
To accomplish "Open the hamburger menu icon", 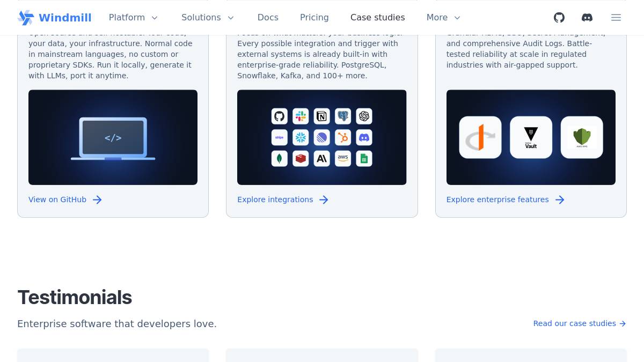I will tap(616, 18).
